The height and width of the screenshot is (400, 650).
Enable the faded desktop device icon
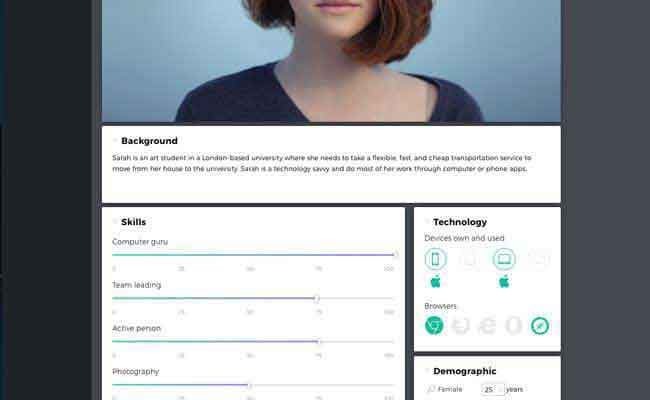[x=539, y=259]
